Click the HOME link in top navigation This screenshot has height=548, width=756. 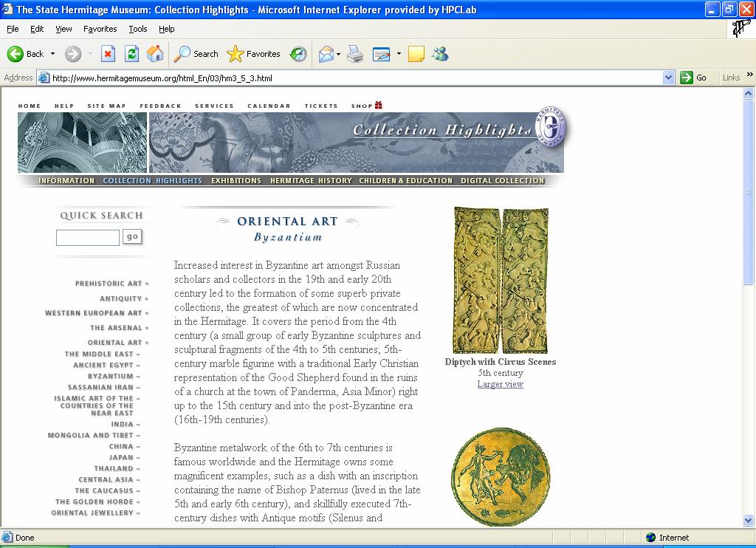point(30,106)
